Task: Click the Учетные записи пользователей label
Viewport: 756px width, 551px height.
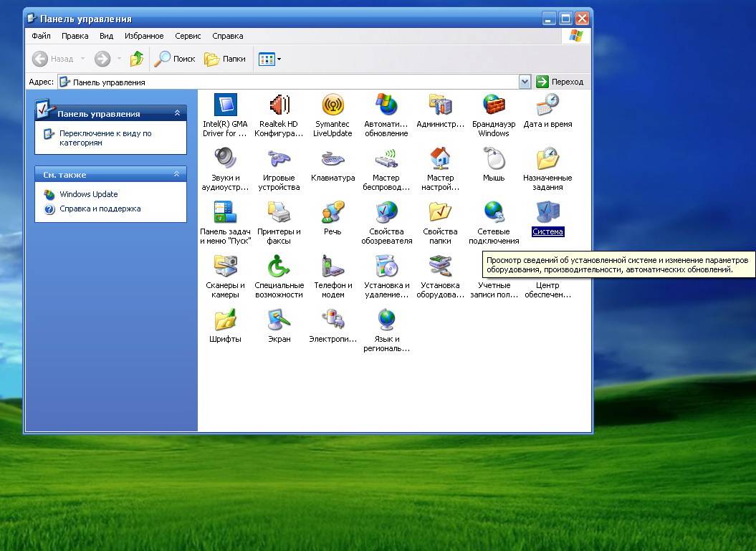Action: click(x=494, y=289)
